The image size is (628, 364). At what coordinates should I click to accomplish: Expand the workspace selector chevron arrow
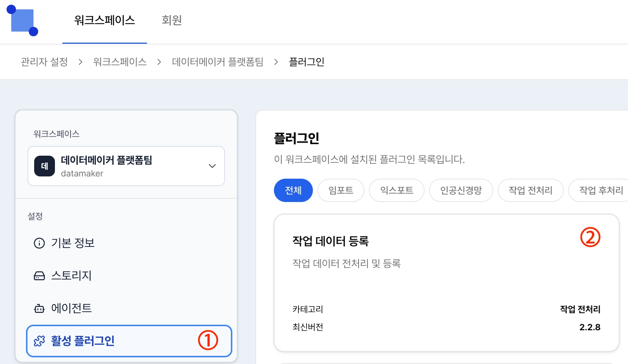212,166
